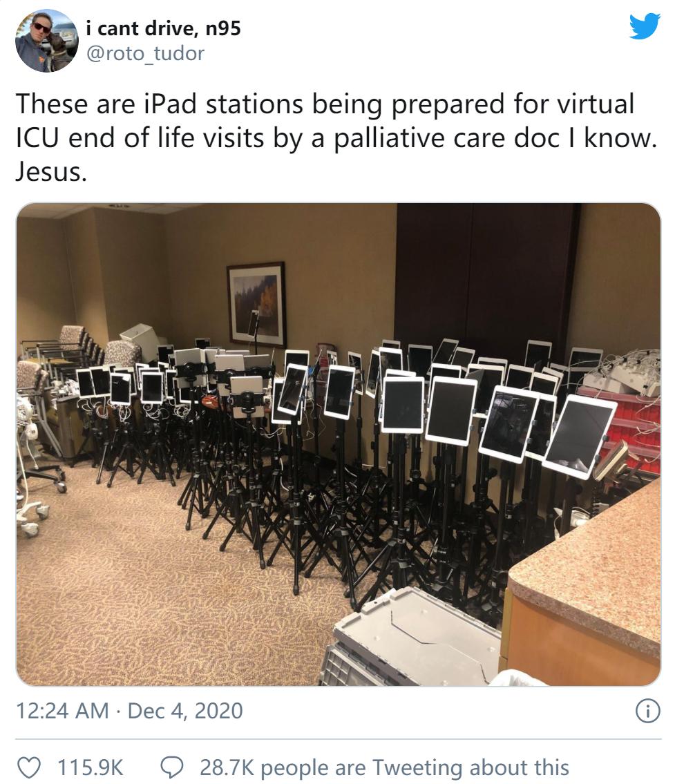
Task: Click the display name 'i cant drive, n95'
Action: point(163,28)
